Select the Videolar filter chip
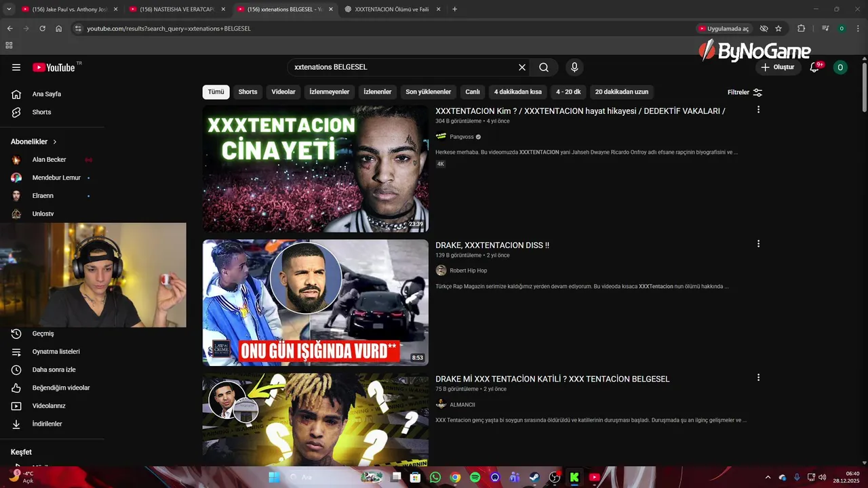This screenshot has height=488, width=868. click(x=283, y=92)
